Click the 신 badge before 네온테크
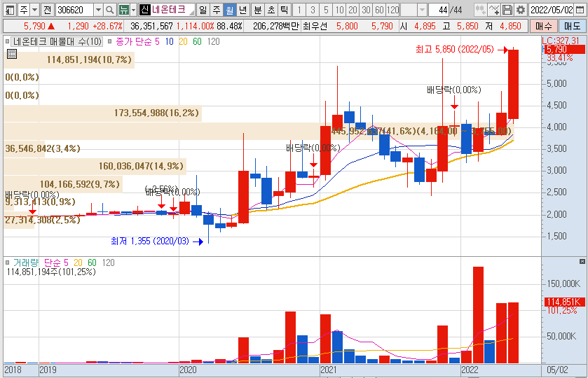Image resolution: width=588 pixels, height=378 pixels. click(145, 10)
